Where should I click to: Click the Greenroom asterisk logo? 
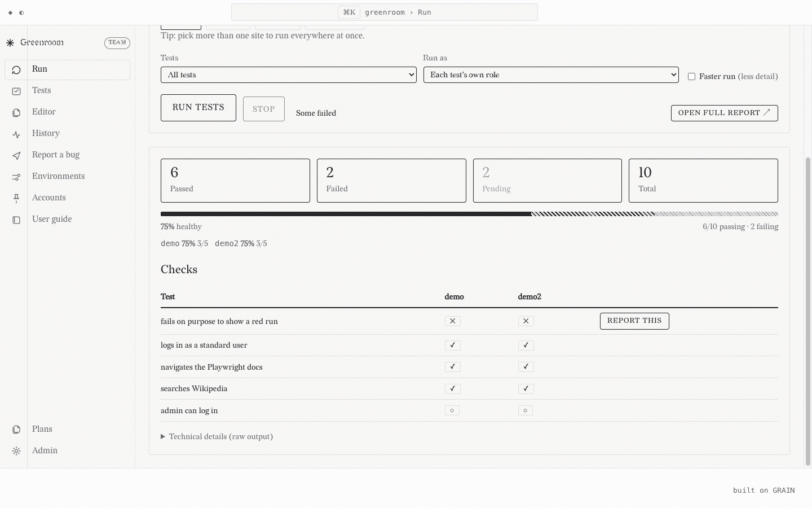click(10, 43)
